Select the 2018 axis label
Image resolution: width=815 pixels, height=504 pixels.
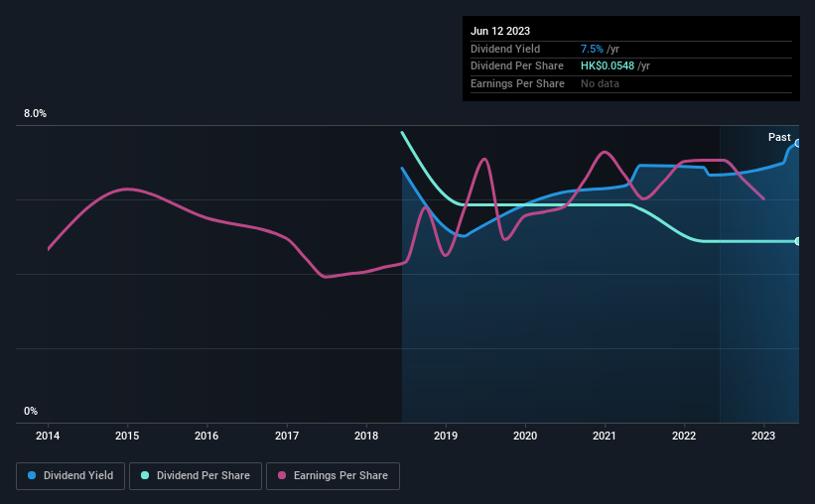[x=366, y=436]
